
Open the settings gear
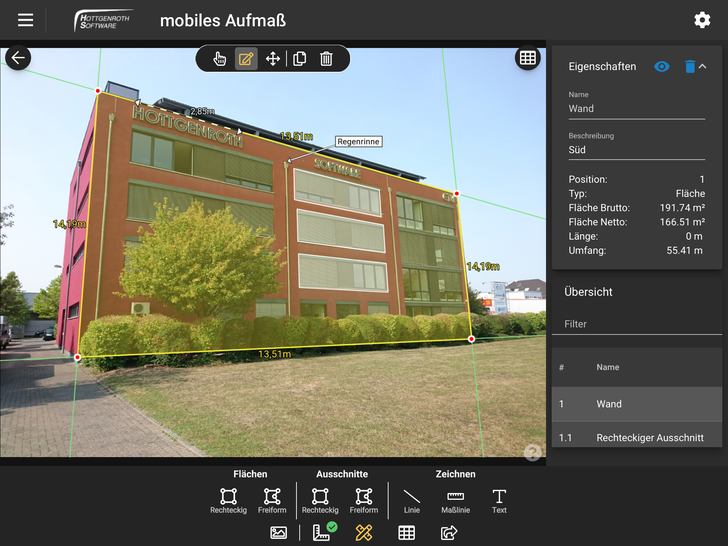pos(702,20)
